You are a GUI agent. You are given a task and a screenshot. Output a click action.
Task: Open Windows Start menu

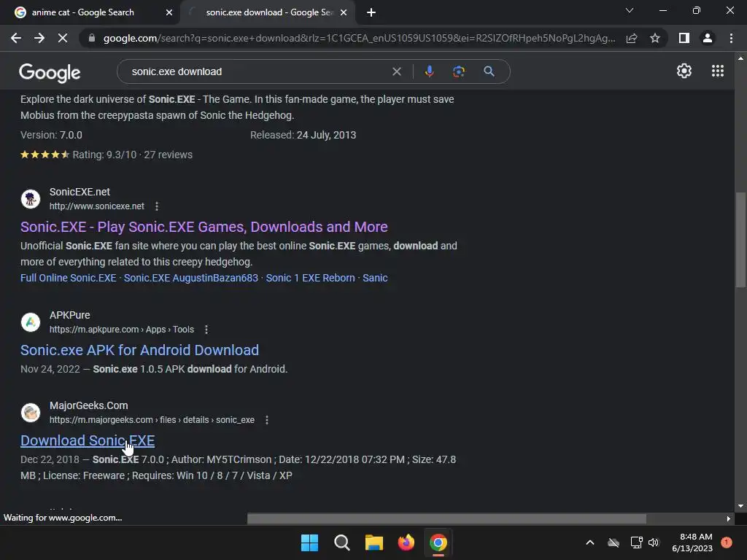tap(309, 542)
